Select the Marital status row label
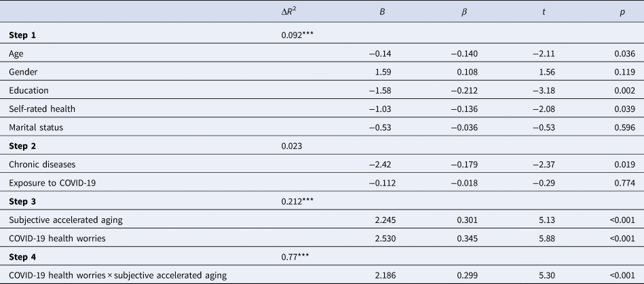This screenshot has height=284, width=644. click(x=34, y=126)
